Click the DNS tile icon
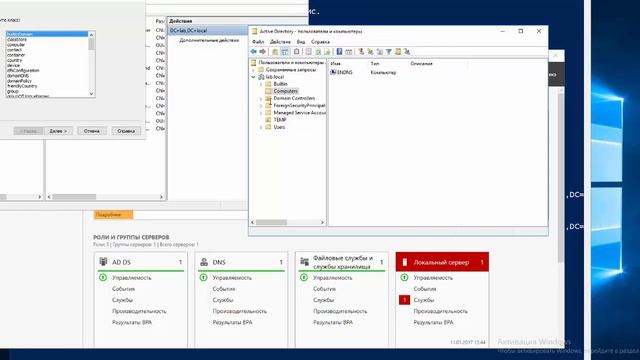This screenshot has height=360, width=640. (x=204, y=262)
